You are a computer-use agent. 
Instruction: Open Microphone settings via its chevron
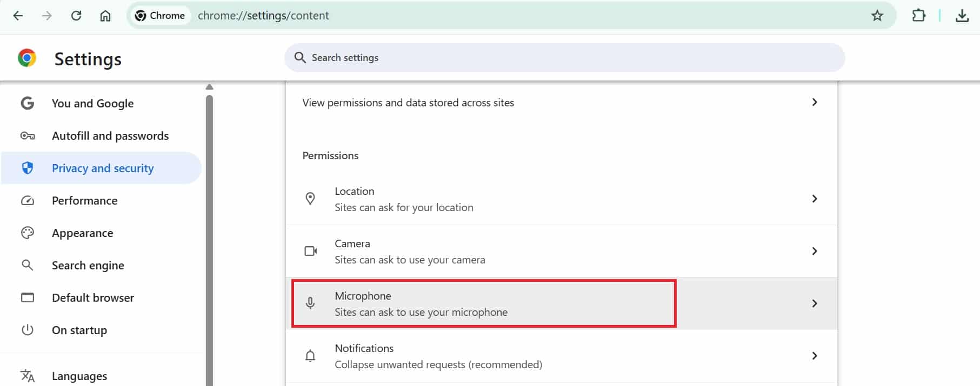tap(814, 303)
